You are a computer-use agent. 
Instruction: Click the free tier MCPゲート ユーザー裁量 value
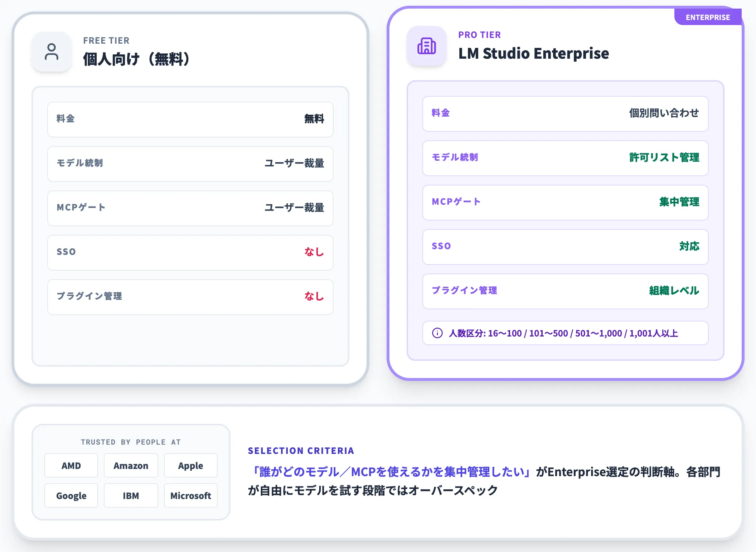pyautogui.click(x=294, y=208)
